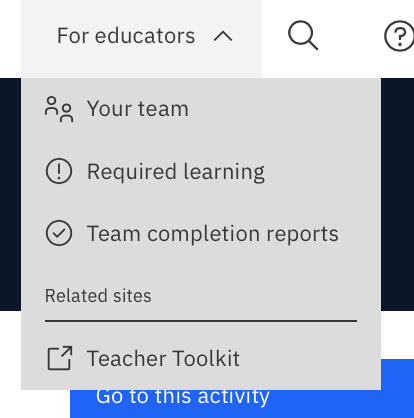Open the search magnifier icon

click(303, 36)
